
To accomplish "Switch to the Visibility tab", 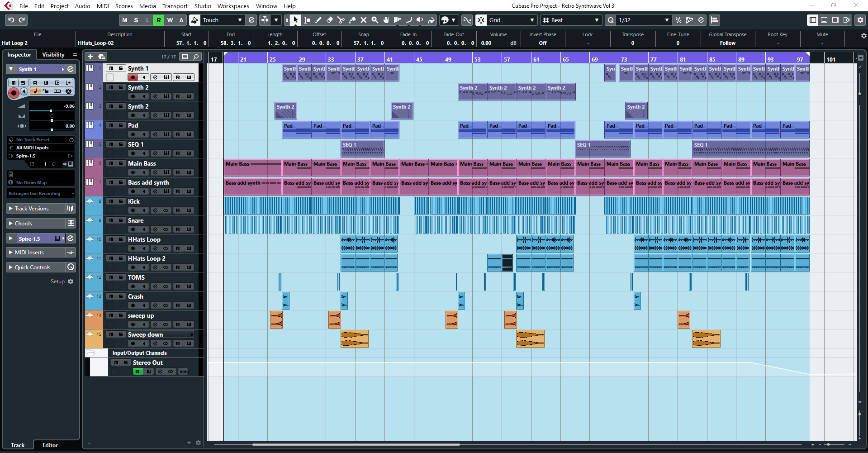I will point(53,54).
